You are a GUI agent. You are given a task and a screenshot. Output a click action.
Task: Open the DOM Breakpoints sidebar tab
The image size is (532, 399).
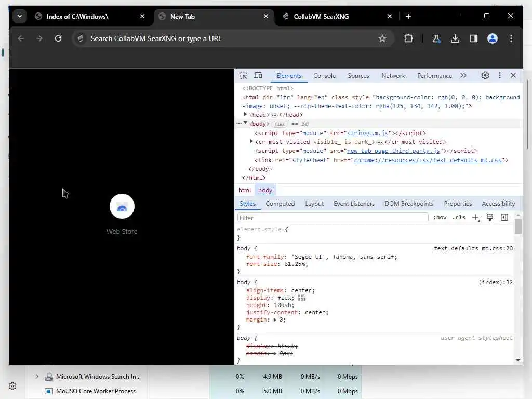pyautogui.click(x=409, y=204)
